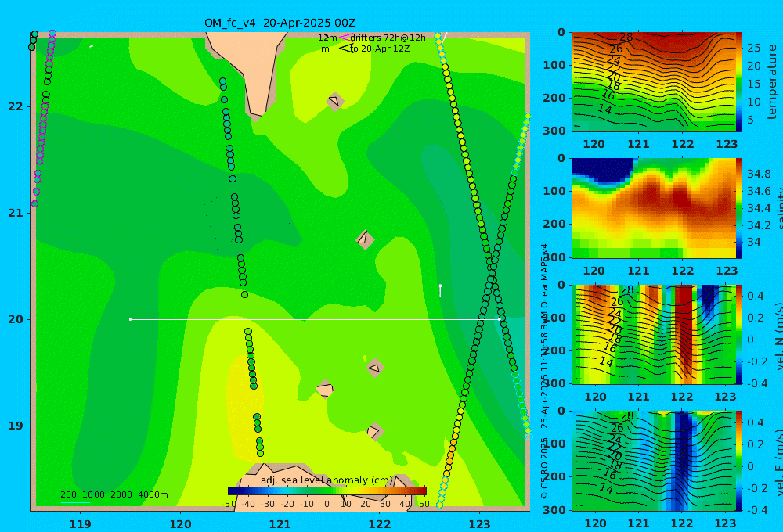
Task: Click the 28 contour label in temperature panel
Action: pyautogui.click(x=626, y=37)
